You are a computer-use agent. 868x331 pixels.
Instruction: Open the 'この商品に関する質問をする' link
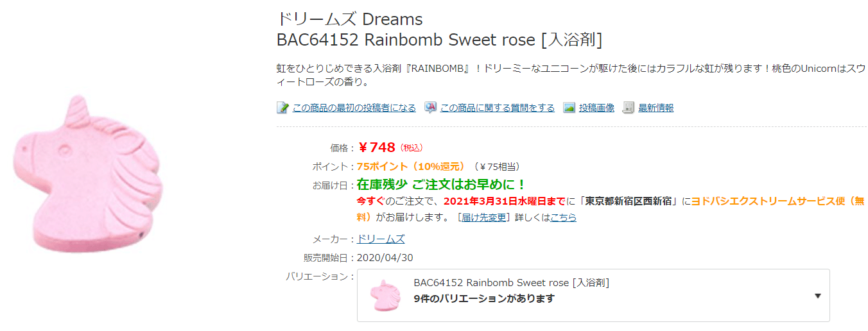click(x=497, y=108)
